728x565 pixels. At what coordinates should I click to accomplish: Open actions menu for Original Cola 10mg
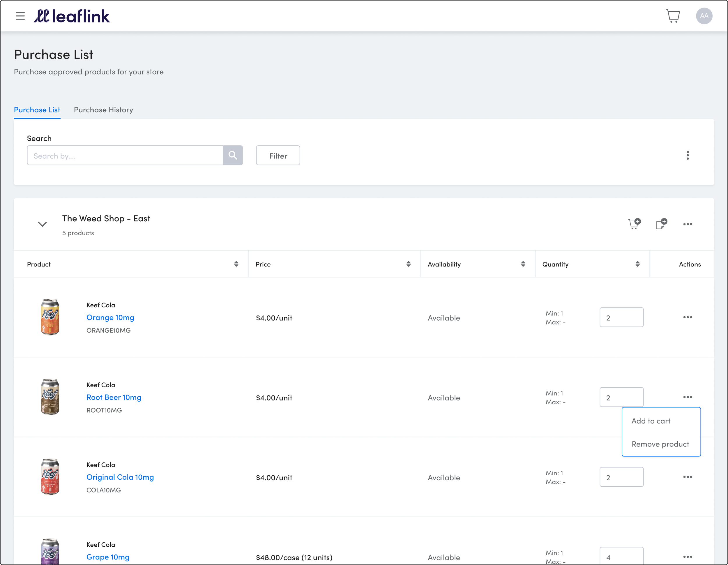pos(687,477)
